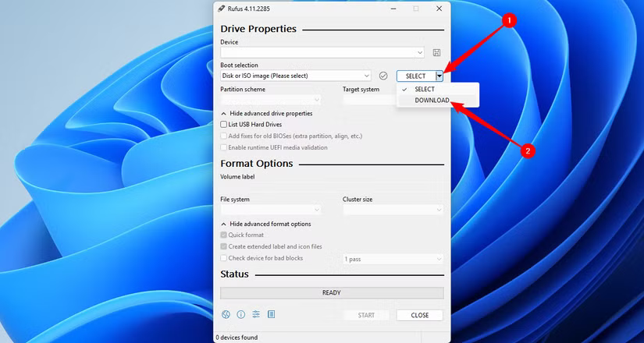This screenshot has width=644, height=343.
Task: Toggle Add fixes for old BIOSes checkbox
Action: 224,136
